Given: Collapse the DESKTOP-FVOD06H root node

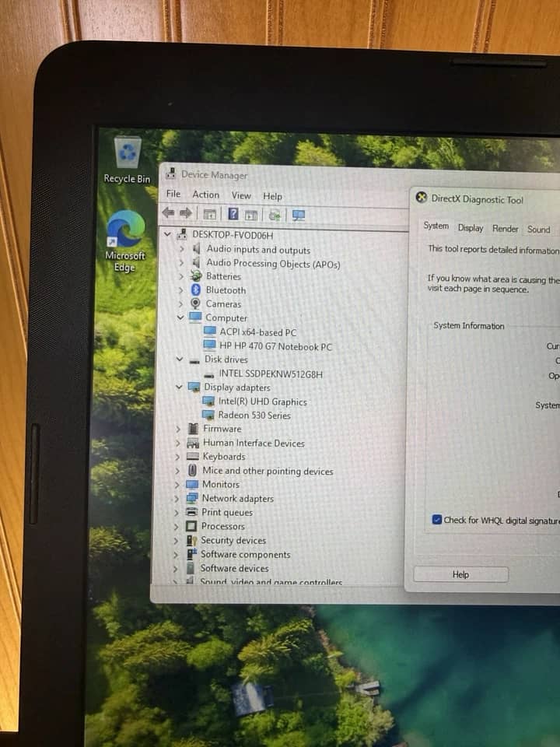Looking at the screenshot, I should [168, 234].
